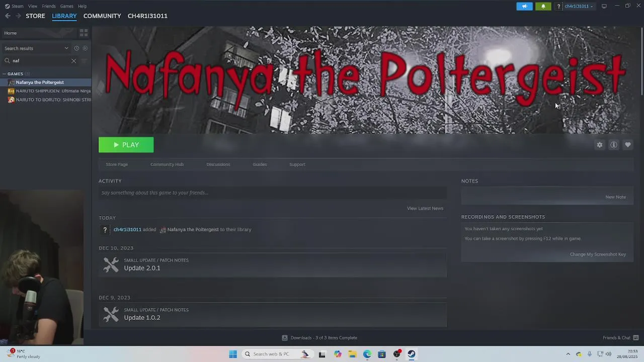Show hidden system tray icons chevron
644x362 pixels.
(568, 354)
